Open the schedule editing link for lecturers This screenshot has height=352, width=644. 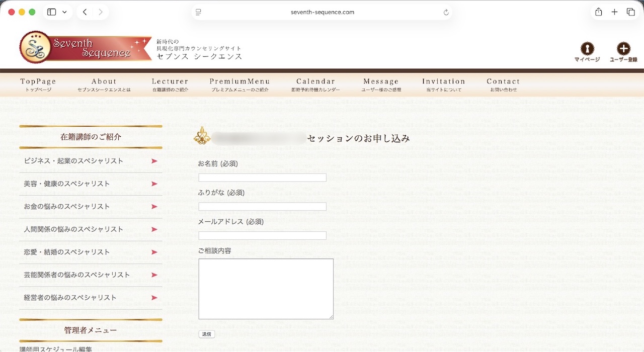tap(56, 348)
